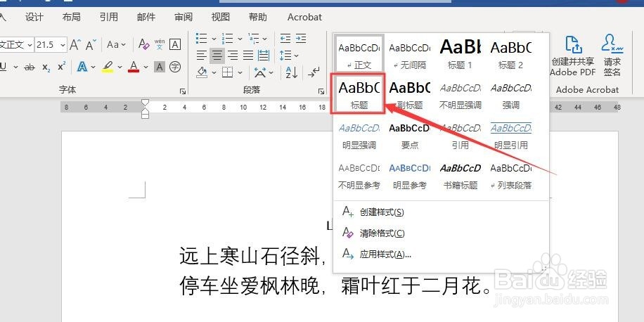The width and height of the screenshot is (644, 322).
Task: Click the Increase Indent icon
Action: click(x=301, y=39)
